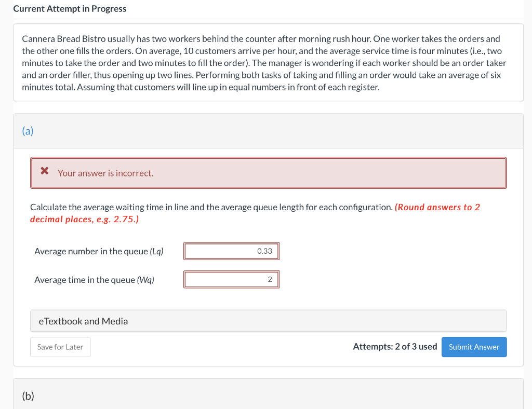Click the Cannera Bread Bistro problem text
This screenshot has height=409, width=532.
tap(264, 63)
